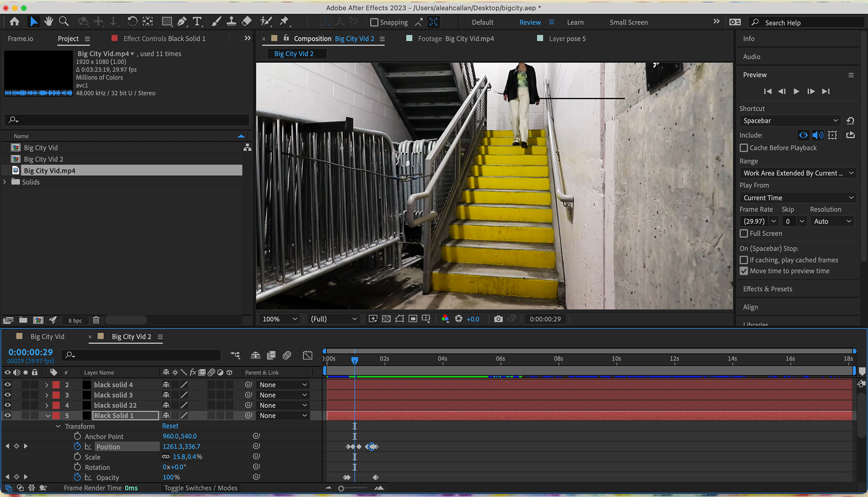Delete selected item with trash icon

pos(96,320)
